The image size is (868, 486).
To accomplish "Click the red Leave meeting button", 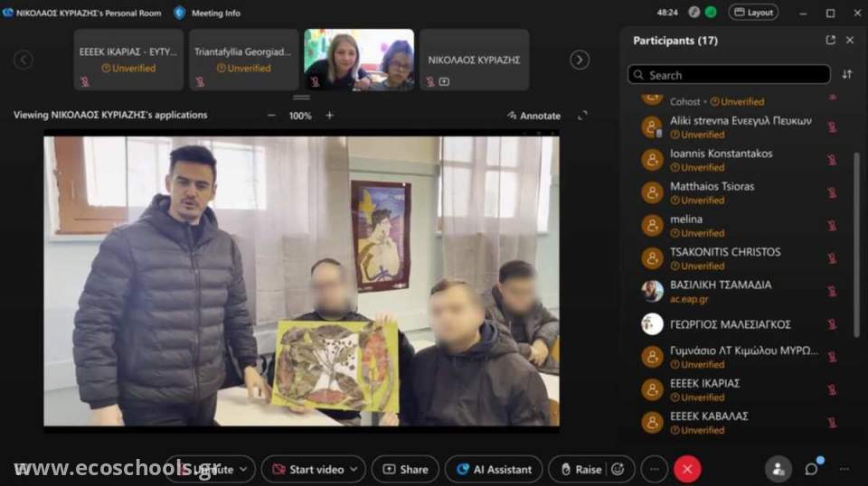I will click(687, 469).
